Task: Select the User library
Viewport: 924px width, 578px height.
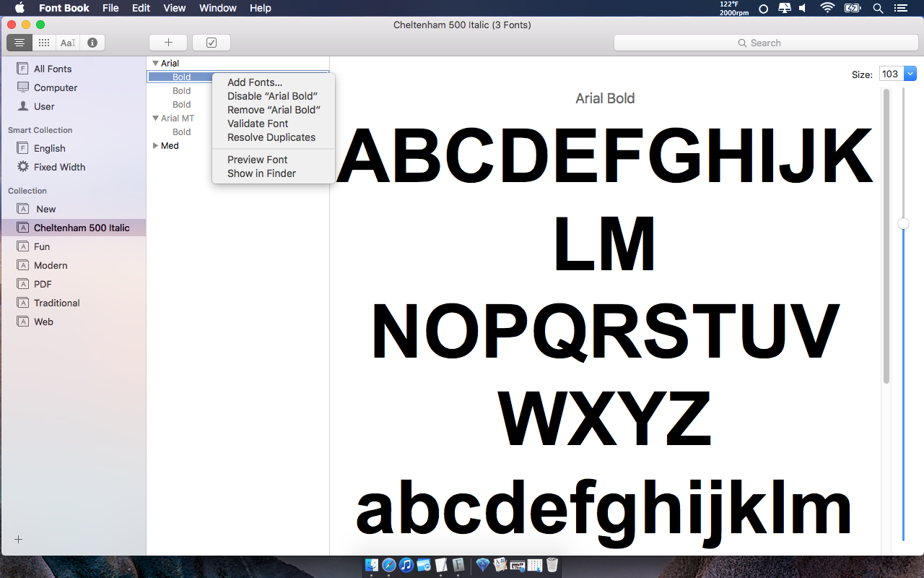Action: pos(73,106)
